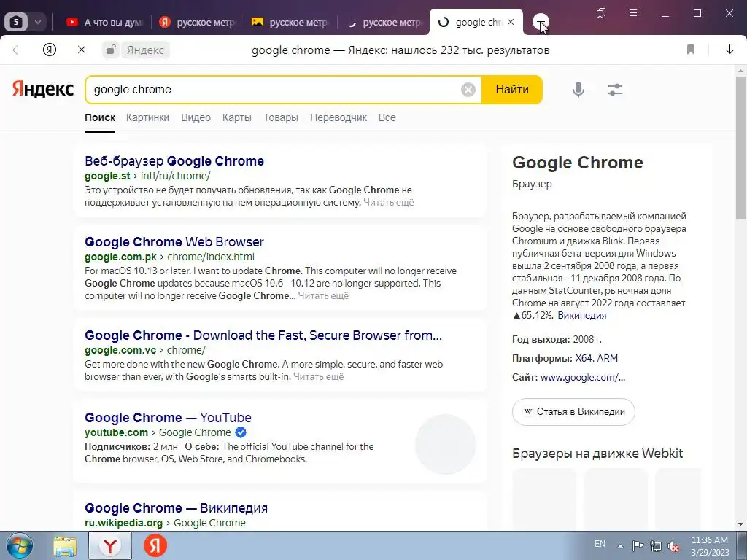Image resolution: width=747 pixels, height=560 pixels.
Task: Click the Яндекс site label in address bar
Action: 145,50
